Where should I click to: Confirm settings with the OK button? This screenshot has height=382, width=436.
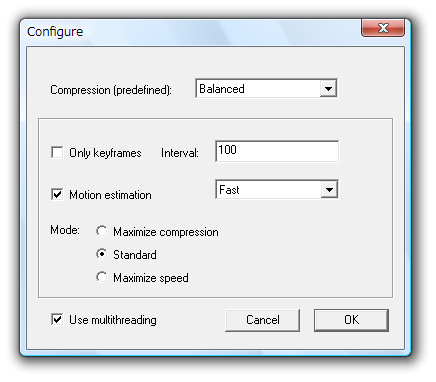[351, 320]
